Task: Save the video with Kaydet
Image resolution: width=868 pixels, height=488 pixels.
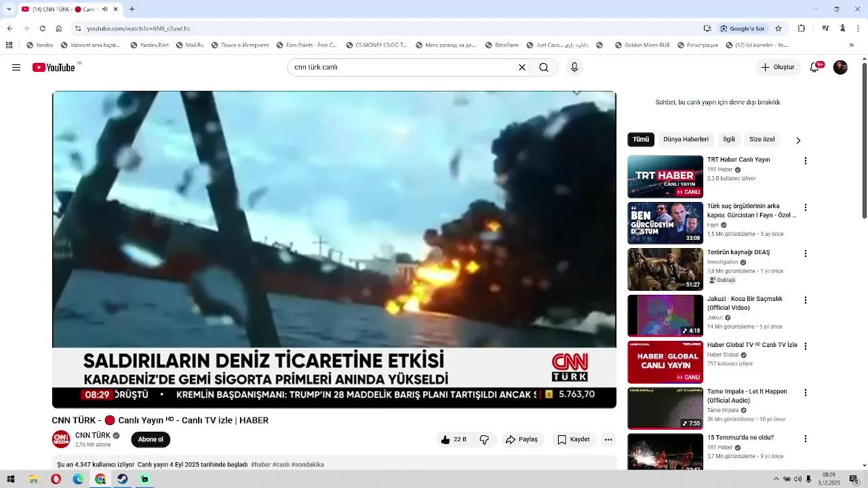Action: [x=574, y=439]
